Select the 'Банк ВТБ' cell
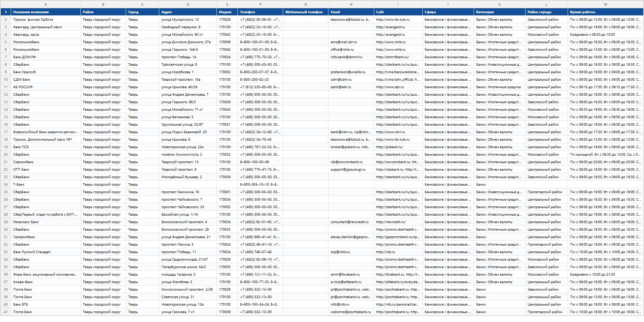The width and height of the screenshot is (644, 322). point(46,305)
